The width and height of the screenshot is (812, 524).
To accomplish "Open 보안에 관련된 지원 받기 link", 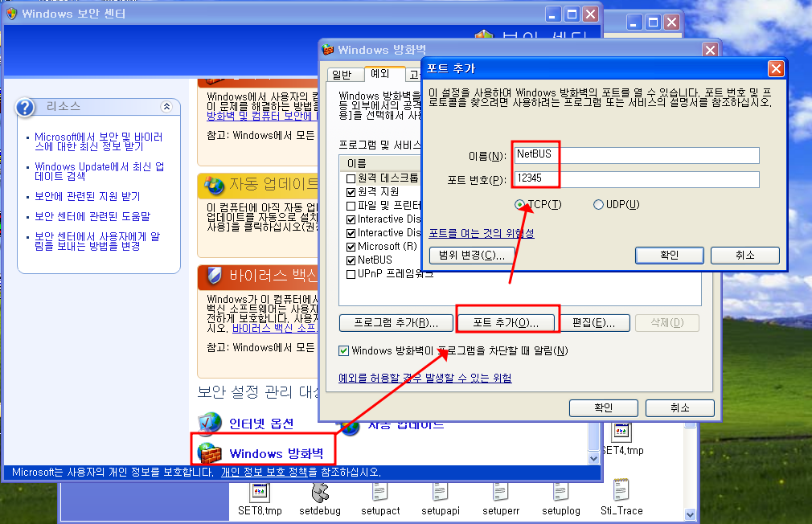I will 87,196.
